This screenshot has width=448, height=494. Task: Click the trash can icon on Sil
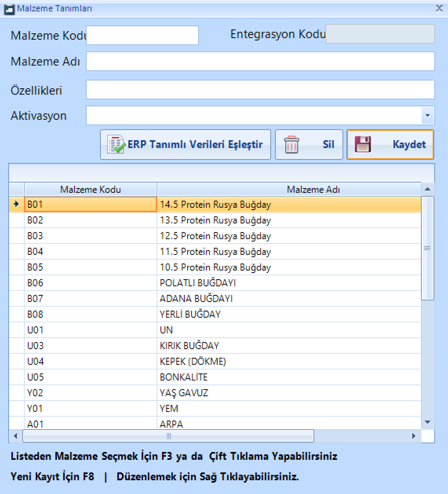pyautogui.click(x=291, y=145)
